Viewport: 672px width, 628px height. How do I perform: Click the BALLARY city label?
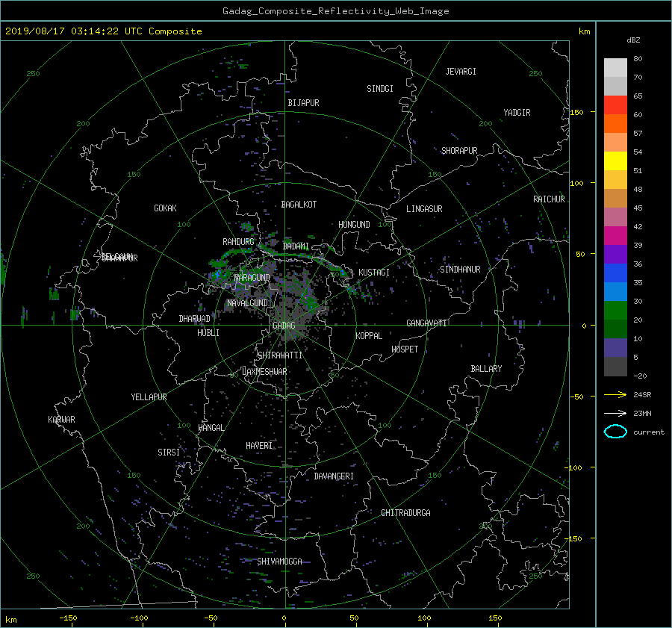pyautogui.click(x=486, y=369)
